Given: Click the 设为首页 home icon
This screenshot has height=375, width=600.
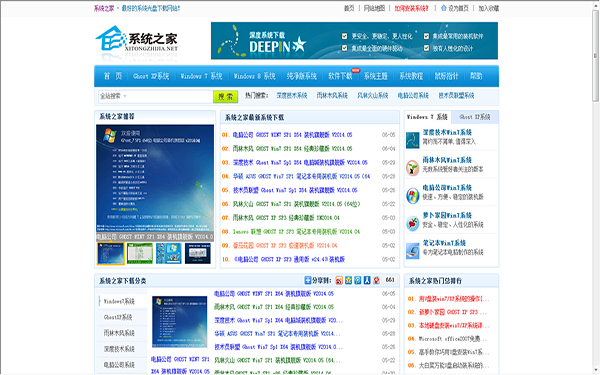Looking at the screenshot, I should pos(443,8).
